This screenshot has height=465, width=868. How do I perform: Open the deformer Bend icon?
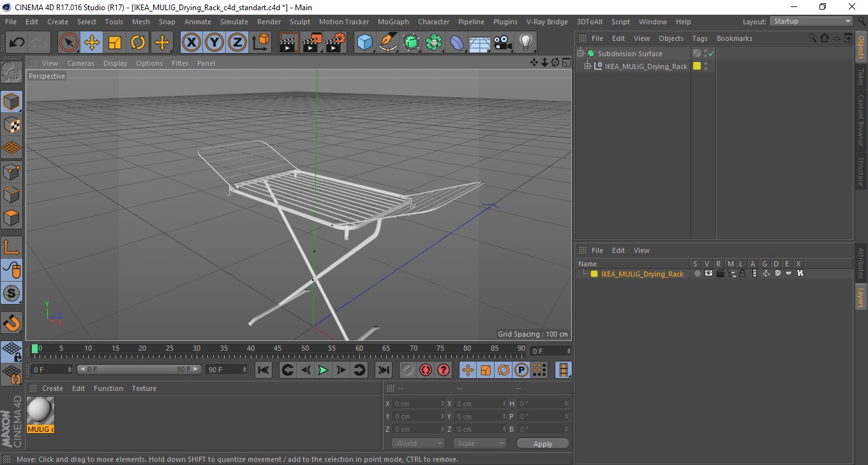coord(457,43)
